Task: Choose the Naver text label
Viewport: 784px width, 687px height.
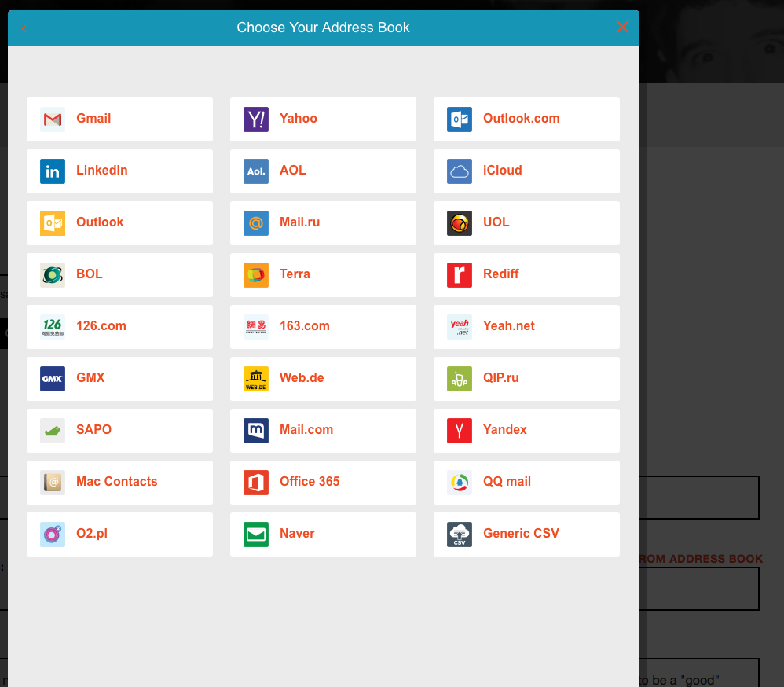Action: (297, 534)
